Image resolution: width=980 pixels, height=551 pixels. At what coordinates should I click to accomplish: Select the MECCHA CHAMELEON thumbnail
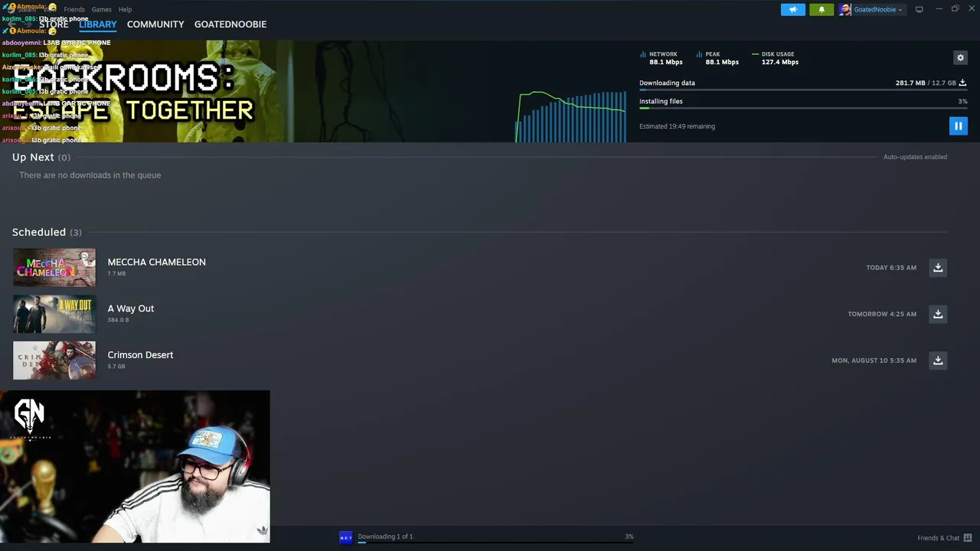click(x=54, y=268)
